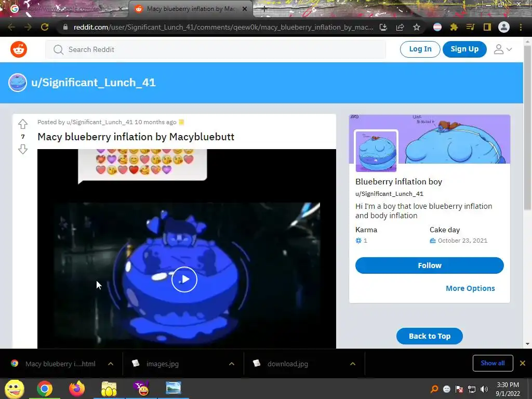
Task: Click the Log In button
Action: [x=420, y=49]
